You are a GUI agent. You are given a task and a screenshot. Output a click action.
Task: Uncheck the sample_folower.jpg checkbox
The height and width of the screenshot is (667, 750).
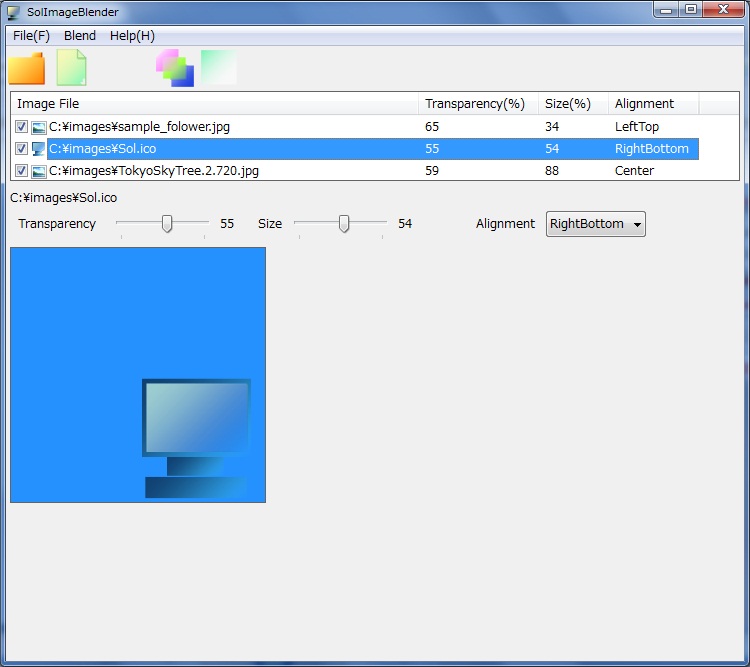[21, 127]
